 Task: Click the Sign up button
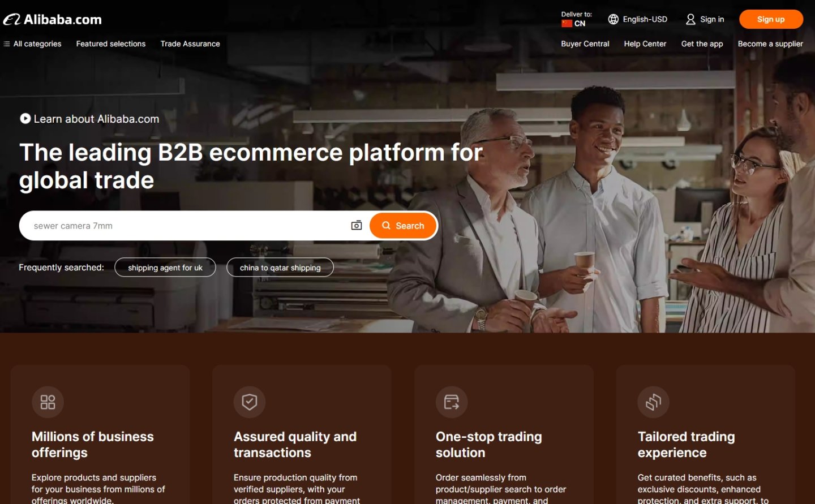click(x=771, y=19)
